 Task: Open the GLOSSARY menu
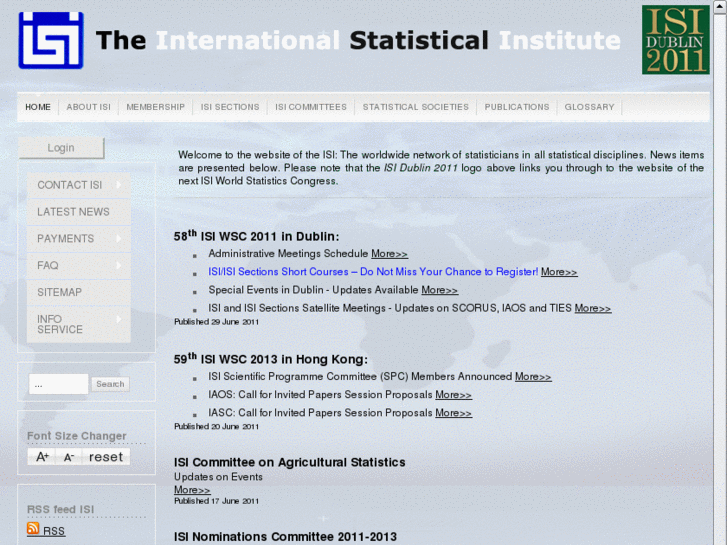589,107
